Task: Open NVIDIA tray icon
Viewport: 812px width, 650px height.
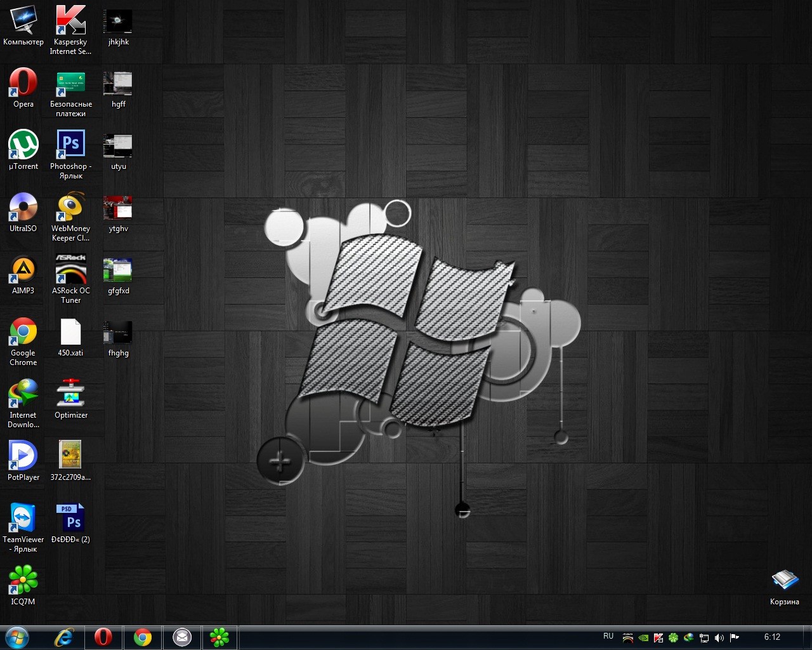Action: point(643,637)
